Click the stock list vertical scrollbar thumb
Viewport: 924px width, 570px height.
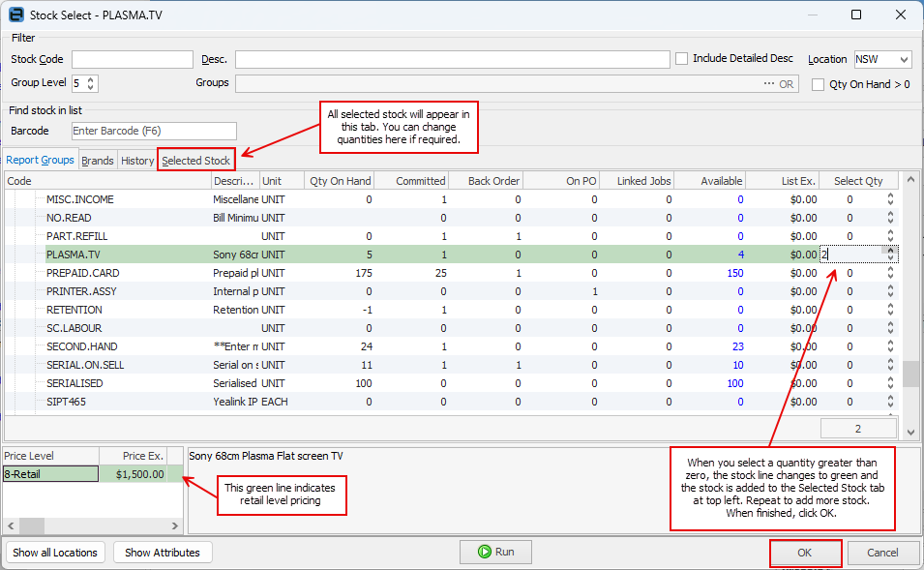point(911,373)
